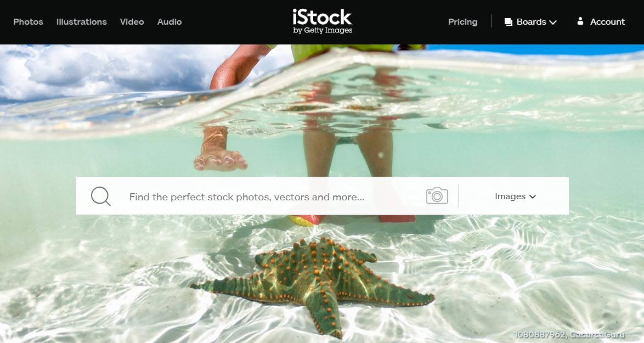
Task: Click the Boards label in header
Action: 531,22
